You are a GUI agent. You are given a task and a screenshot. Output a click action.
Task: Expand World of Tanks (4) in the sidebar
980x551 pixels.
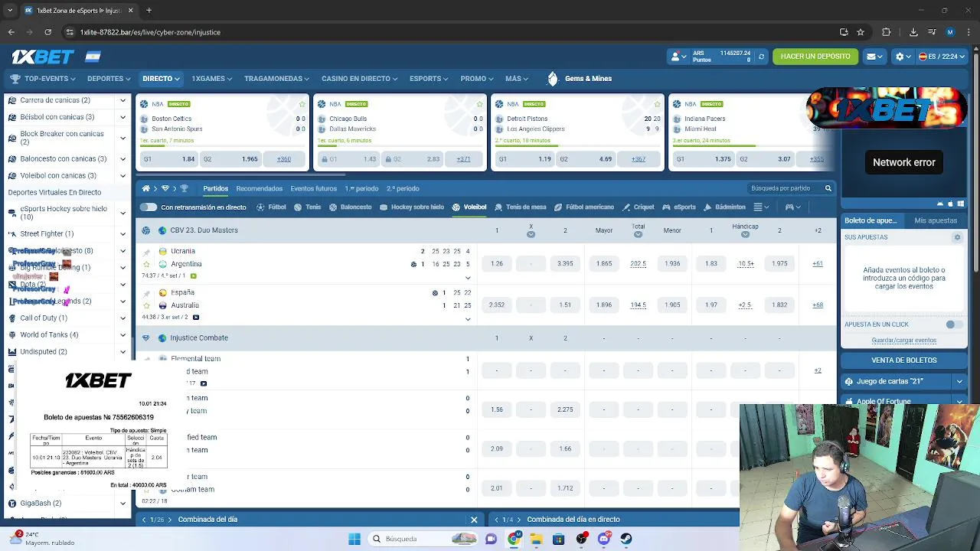click(x=122, y=335)
